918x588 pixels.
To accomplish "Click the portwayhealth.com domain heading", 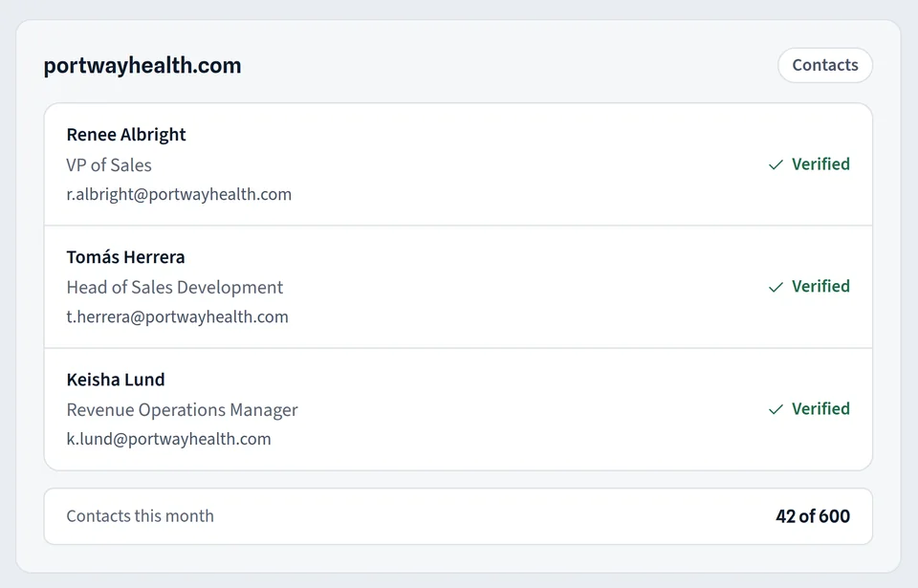I will tap(142, 66).
